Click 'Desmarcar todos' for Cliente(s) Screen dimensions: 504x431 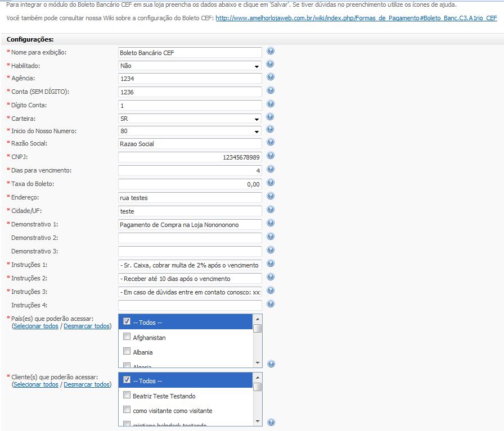point(87,384)
